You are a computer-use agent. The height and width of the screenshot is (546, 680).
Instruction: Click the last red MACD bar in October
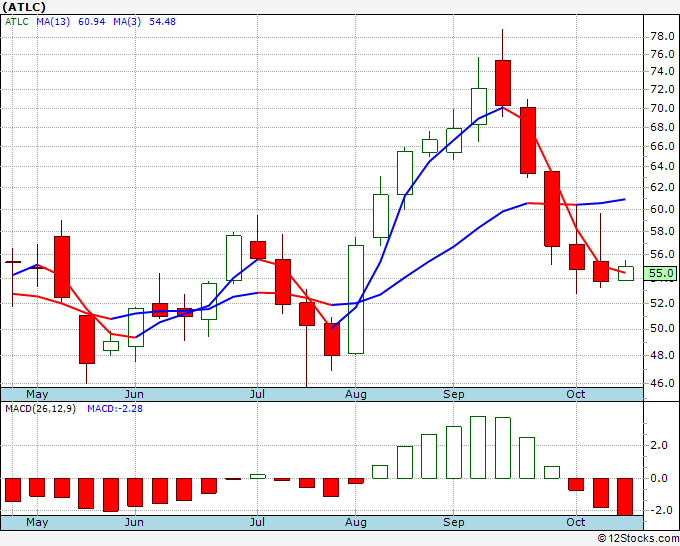pos(625,497)
